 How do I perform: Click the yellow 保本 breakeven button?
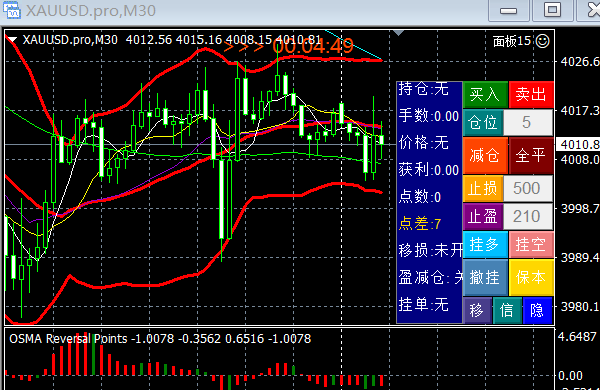click(531, 277)
